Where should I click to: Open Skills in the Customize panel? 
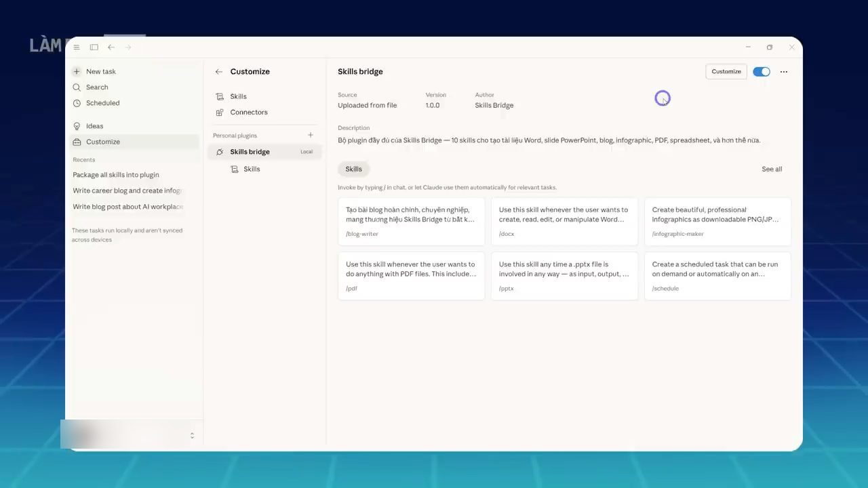(264, 96)
